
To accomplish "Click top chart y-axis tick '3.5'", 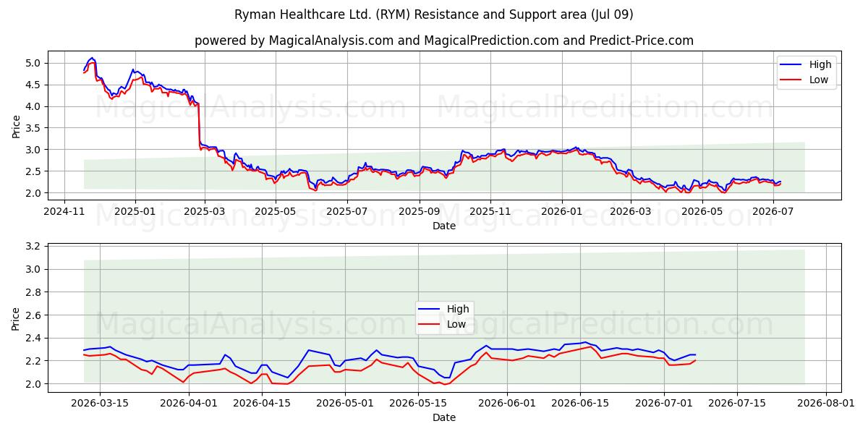I will point(35,128).
